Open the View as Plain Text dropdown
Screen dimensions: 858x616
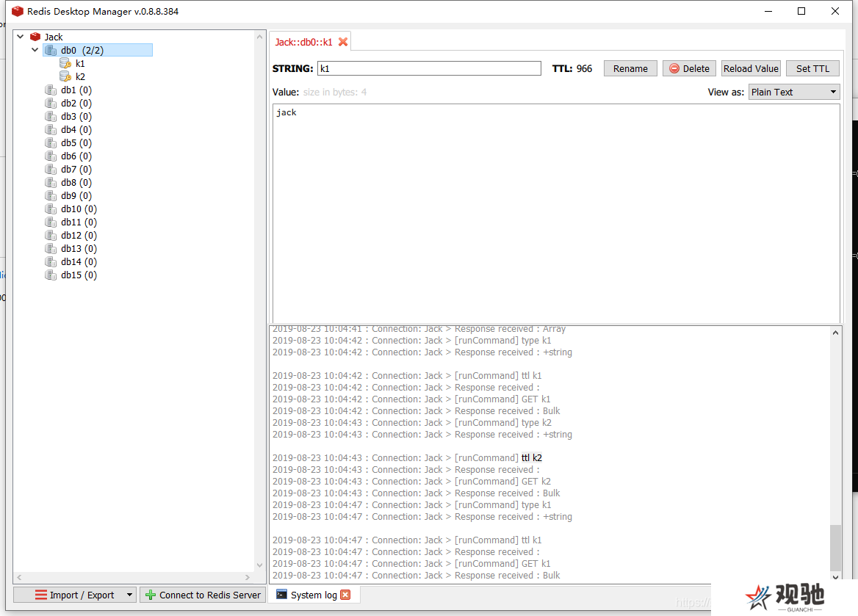pyautogui.click(x=794, y=92)
